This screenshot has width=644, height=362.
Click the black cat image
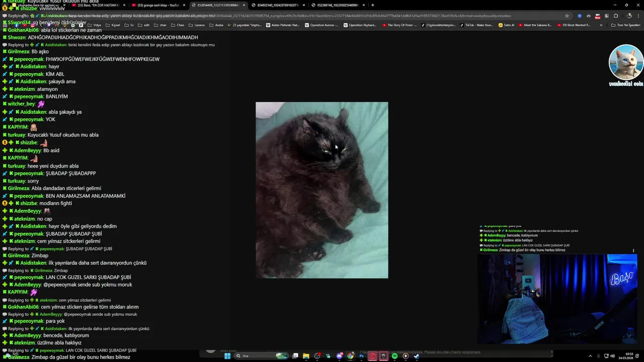(322, 190)
